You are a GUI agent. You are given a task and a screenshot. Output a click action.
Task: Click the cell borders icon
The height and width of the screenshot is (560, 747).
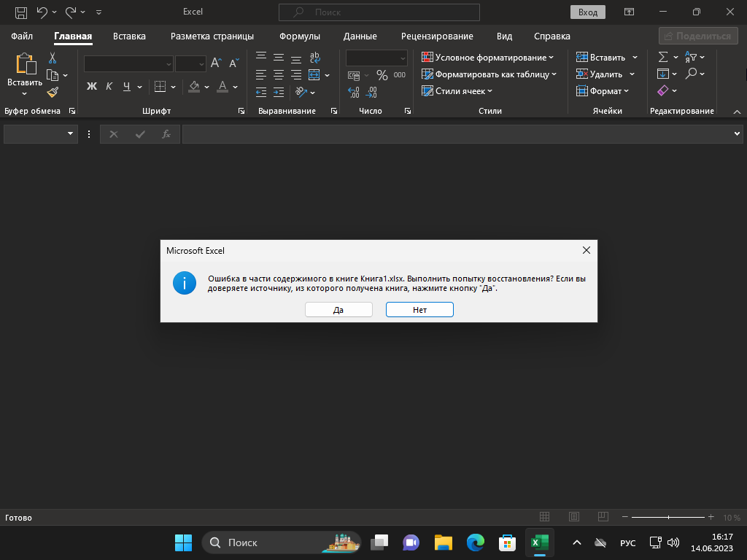pyautogui.click(x=160, y=87)
